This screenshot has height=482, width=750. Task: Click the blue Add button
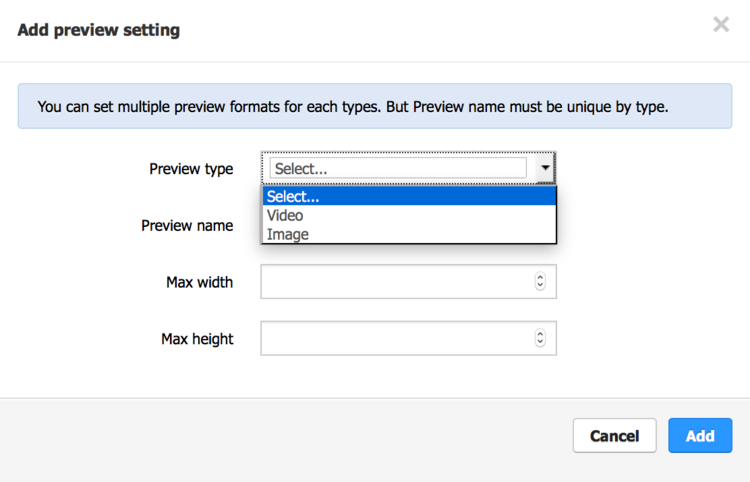(700, 436)
